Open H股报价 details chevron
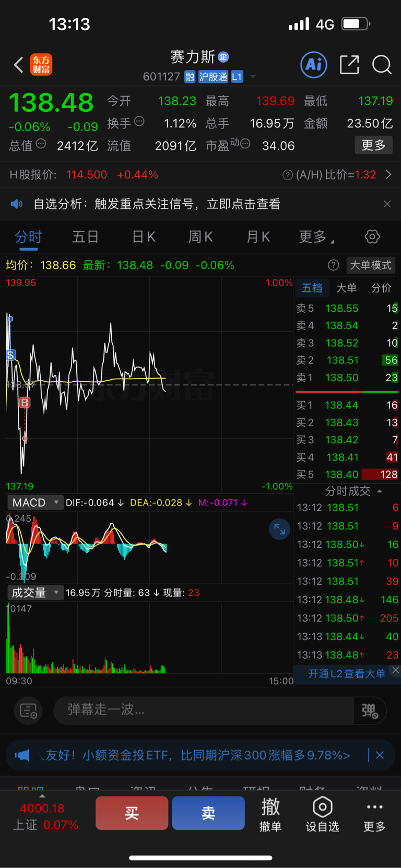 tap(388, 175)
